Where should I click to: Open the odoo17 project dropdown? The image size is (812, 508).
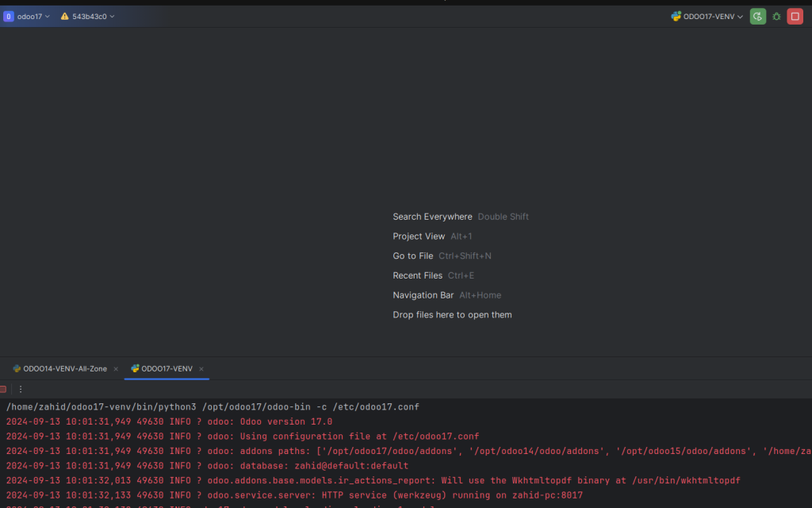click(33, 17)
